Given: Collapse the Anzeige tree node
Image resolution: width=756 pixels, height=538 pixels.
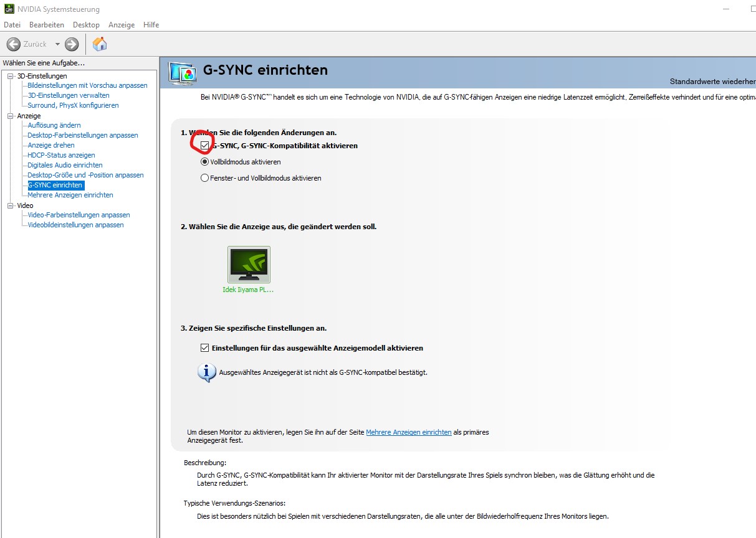Looking at the screenshot, I should click(10, 116).
